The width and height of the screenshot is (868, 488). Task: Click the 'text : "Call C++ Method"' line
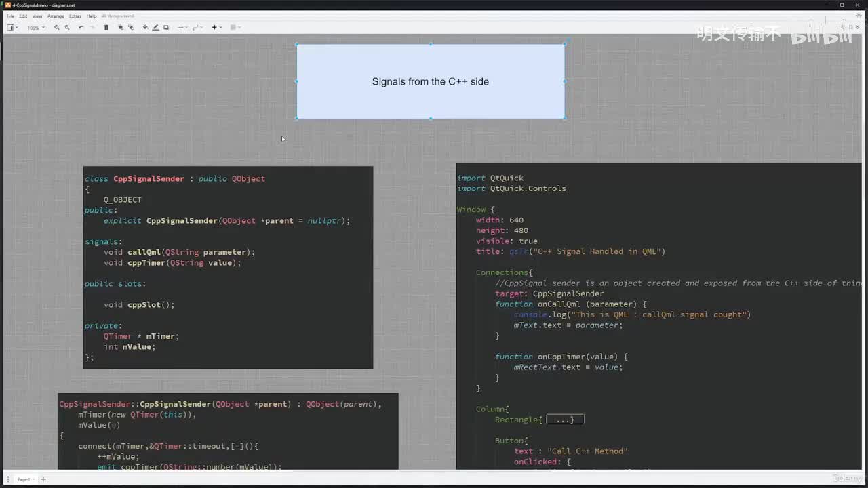571,451
